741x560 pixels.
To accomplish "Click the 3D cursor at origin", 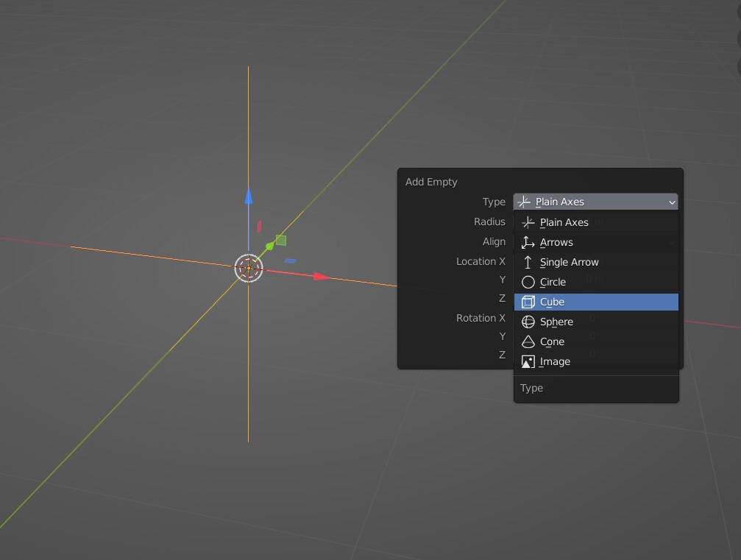I will (x=249, y=269).
